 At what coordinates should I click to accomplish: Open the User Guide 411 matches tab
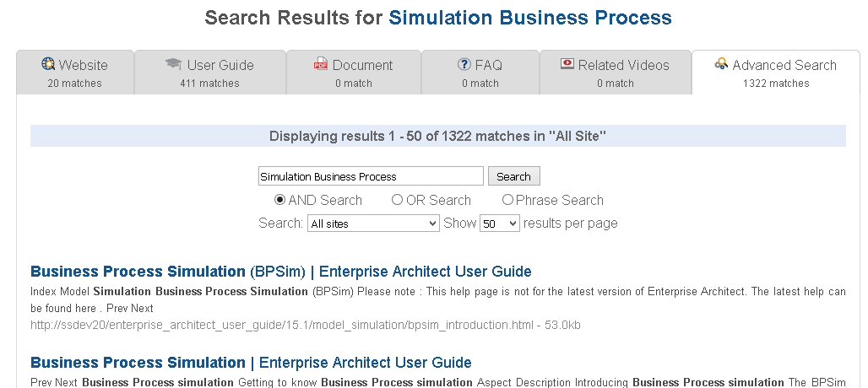[209, 73]
